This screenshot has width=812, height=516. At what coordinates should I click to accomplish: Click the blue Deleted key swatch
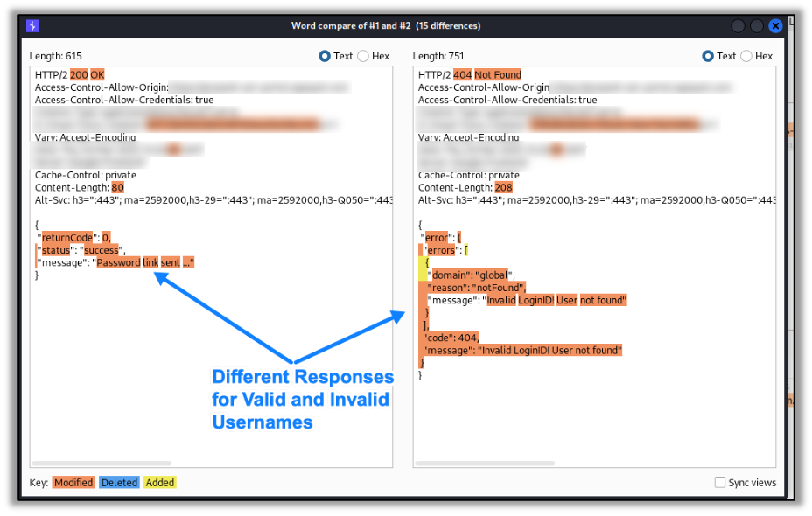click(x=119, y=482)
